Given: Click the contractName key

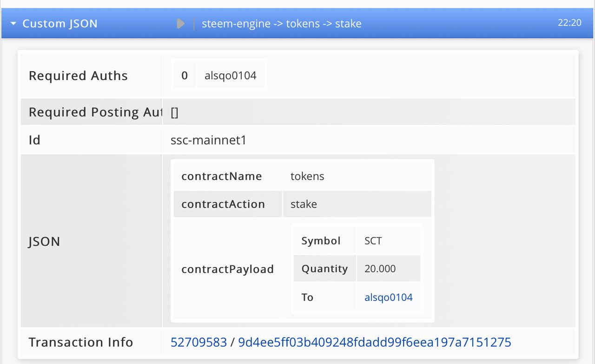Looking at the screenshot, I should pos(222,177).
